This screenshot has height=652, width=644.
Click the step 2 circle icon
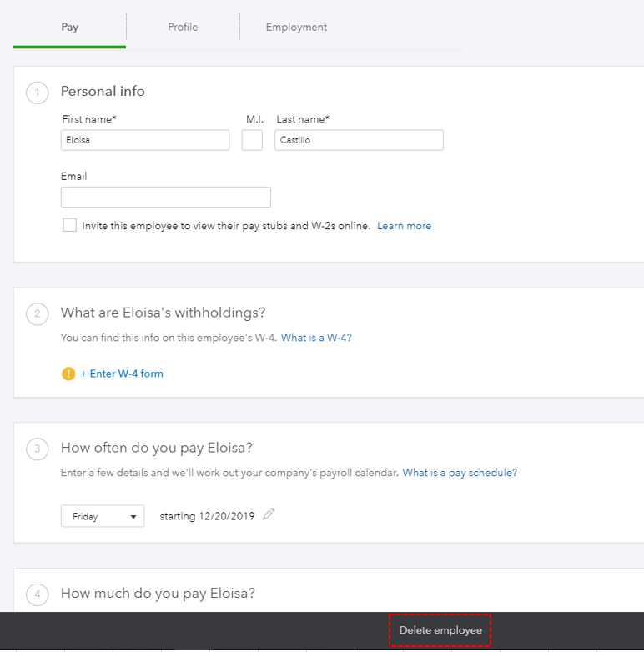click(x=38, y=313)
